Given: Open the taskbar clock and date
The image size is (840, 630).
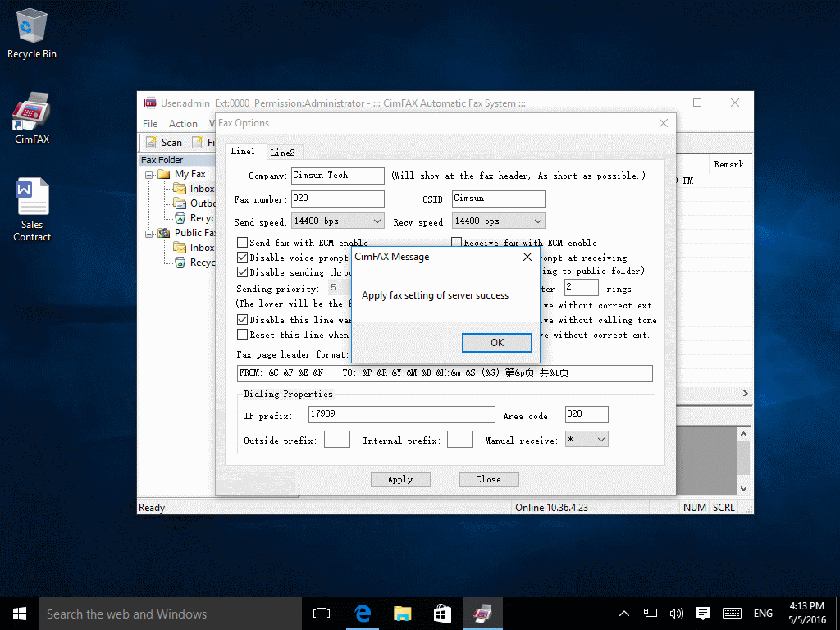Looking at the screenshot, I should click(x=807, y=614).
